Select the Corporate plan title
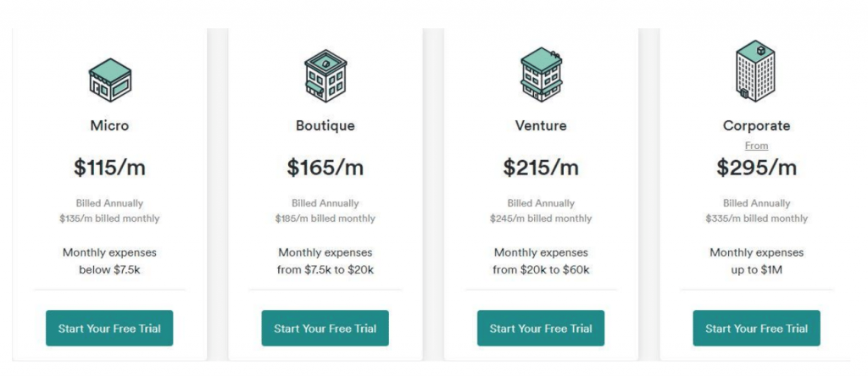 click(757, 125)
